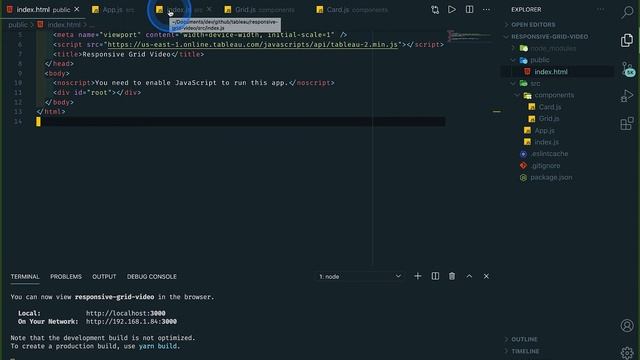The height and width of the screenshot is (360, 640).
Task: Click the editor minimap
Action: tap(469, 36)
